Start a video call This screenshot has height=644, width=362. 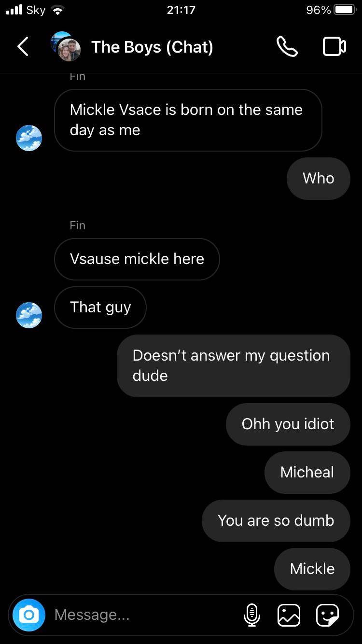tap(334, 47)
